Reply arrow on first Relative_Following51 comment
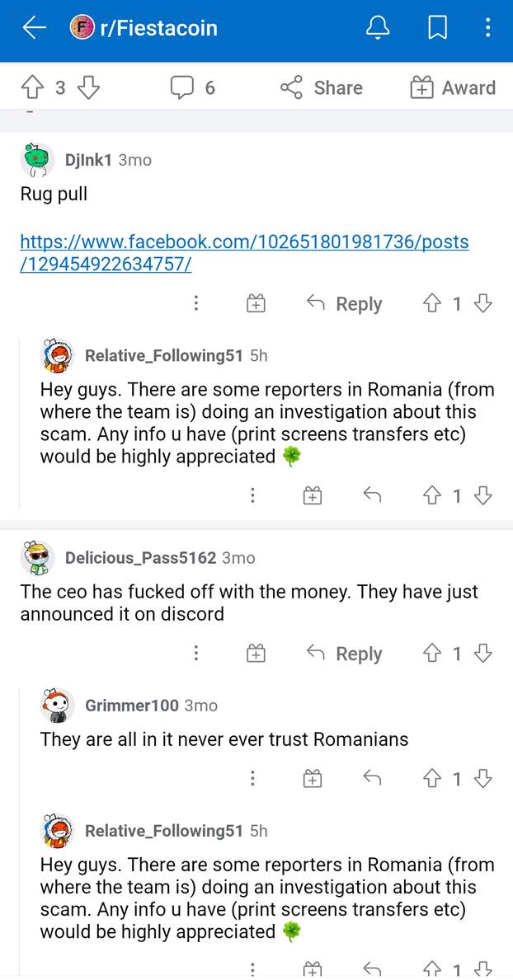 [x=372, y=495]
